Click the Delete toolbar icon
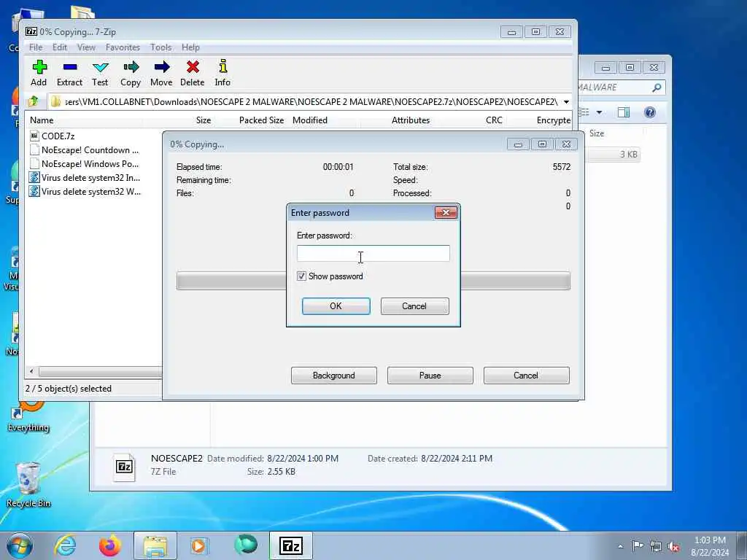The image size is (747, 560). (193, 73)
